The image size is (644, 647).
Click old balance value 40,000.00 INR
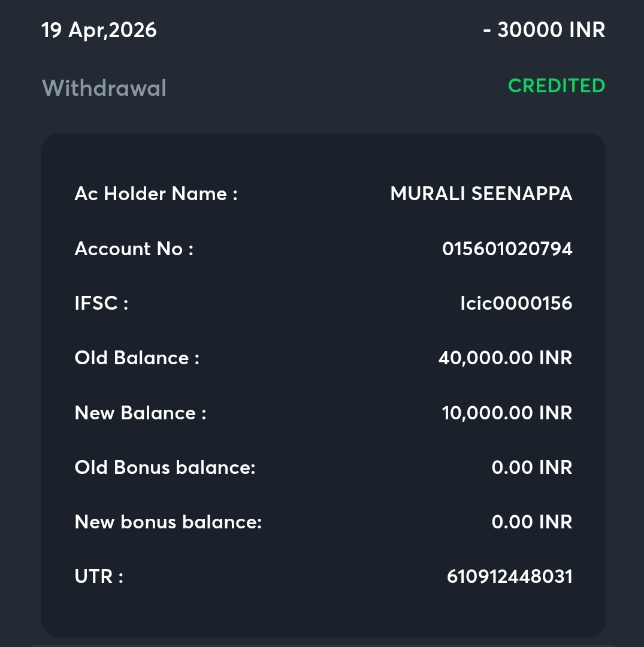pyautogui.click(x=505, y=358)
